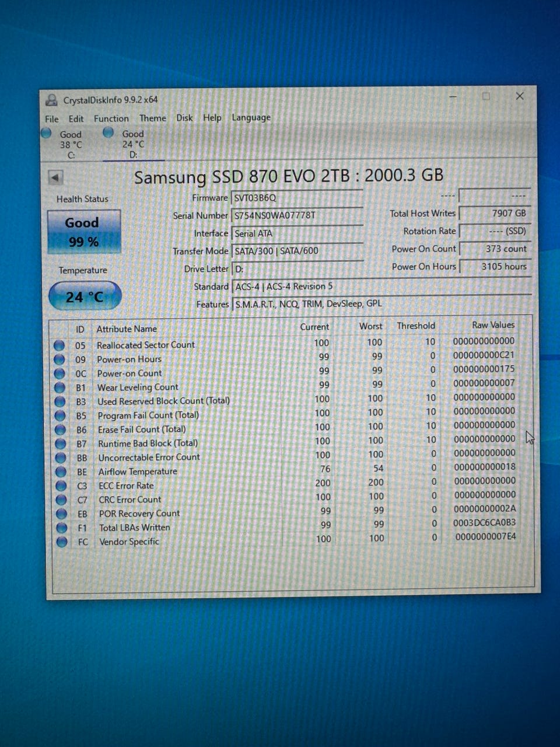Click status circle for Vendor Specific

coord(62,542)
